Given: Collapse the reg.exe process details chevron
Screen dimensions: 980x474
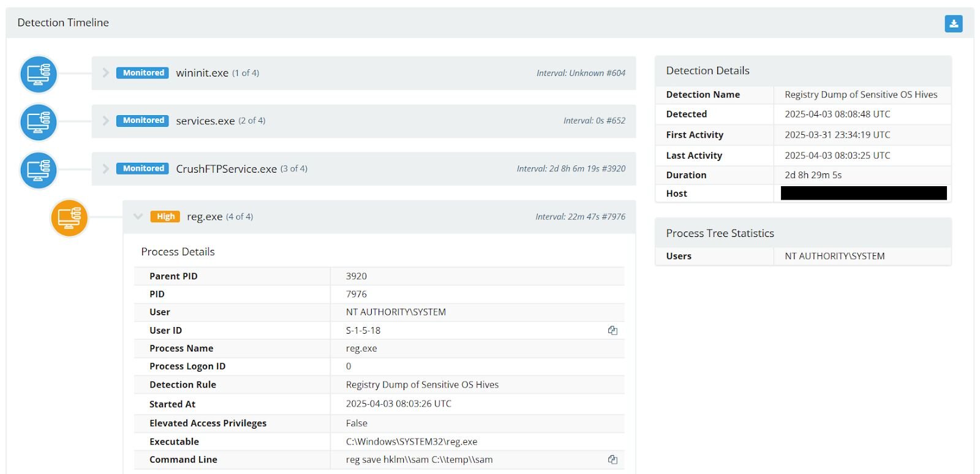Looking at the screenshot, I should (x=138, y=216).
